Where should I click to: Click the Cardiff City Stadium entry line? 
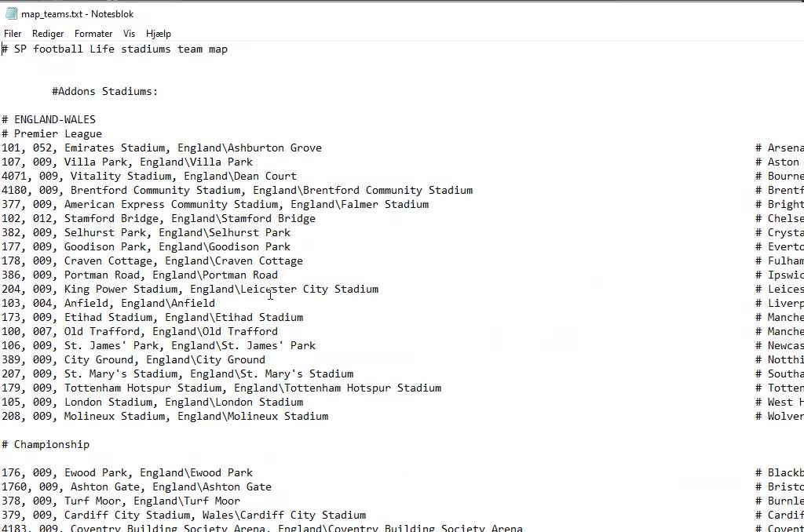(x=183, y=515)
